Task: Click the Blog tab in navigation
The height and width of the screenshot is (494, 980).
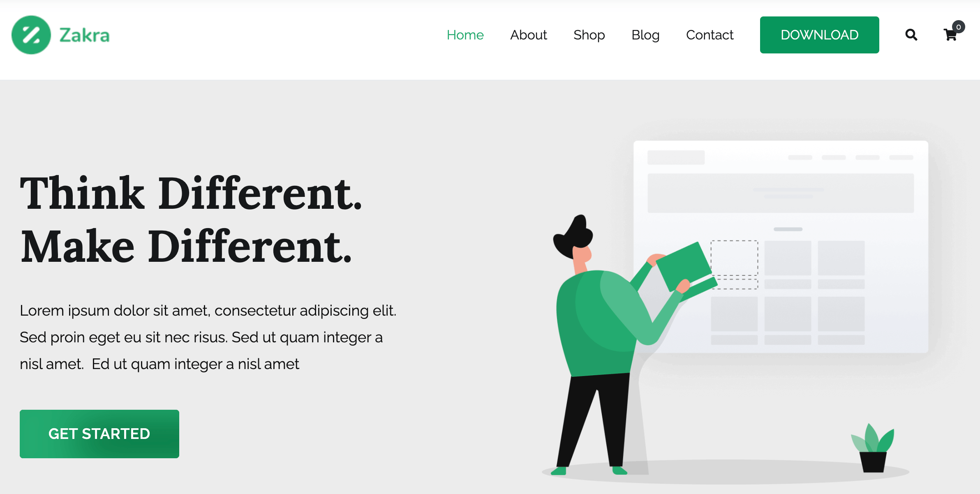Action: point(645,35)
